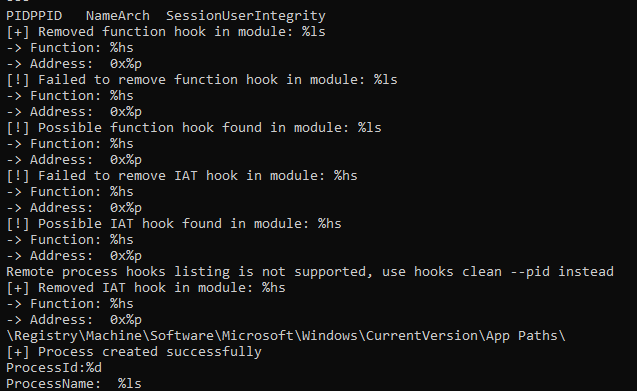The image size is (637, 391).
Task: Click '[+] Removed function hook in module' line
Action: pos(166,32)
